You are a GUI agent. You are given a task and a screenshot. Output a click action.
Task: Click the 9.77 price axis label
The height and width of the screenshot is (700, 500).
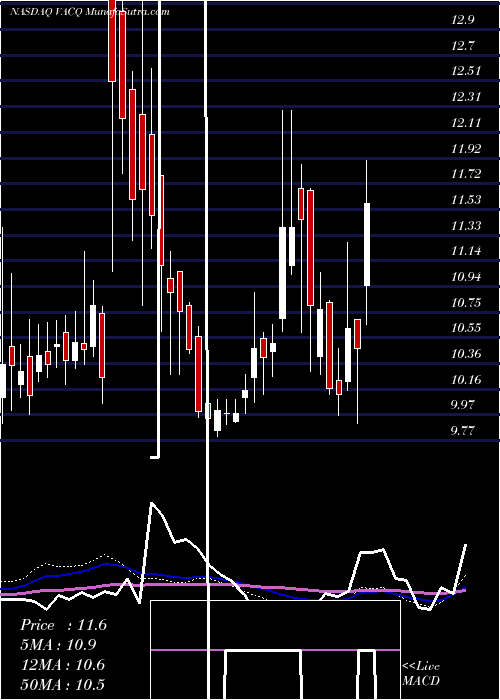tap(462, 431)
